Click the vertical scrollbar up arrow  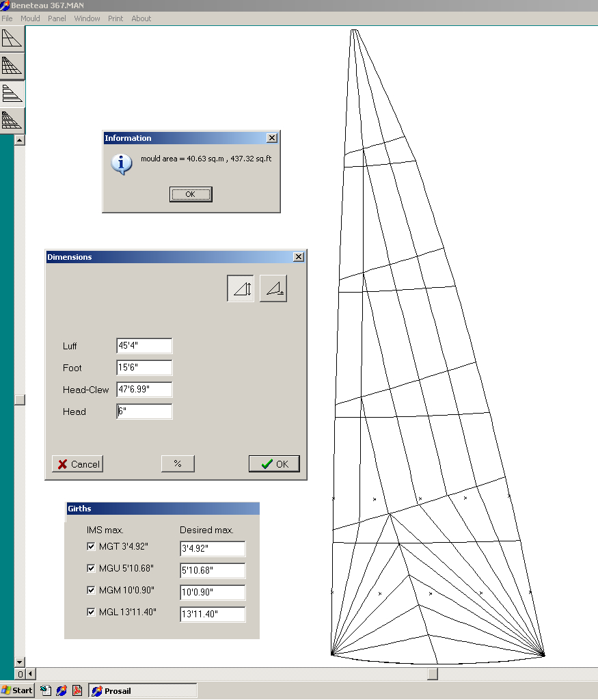point(20,140)
